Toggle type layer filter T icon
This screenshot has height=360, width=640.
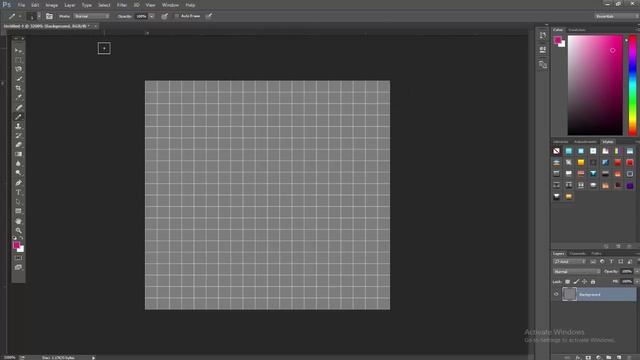click(611, 262)
